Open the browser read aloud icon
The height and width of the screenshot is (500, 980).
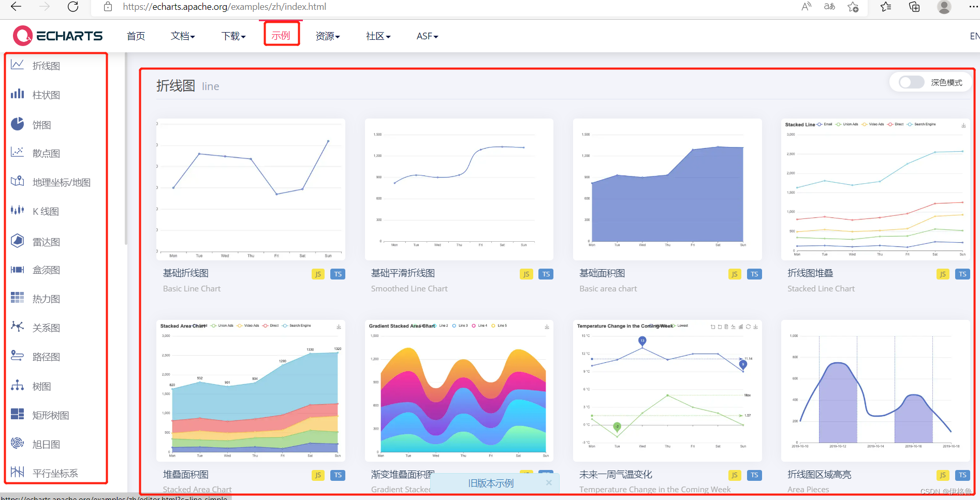pos(806,7)
